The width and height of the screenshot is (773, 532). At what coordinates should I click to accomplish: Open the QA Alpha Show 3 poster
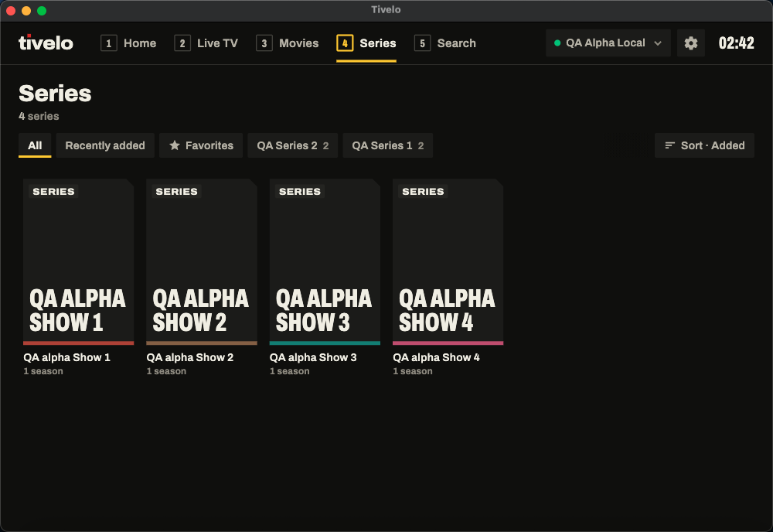tap(325, 262)
